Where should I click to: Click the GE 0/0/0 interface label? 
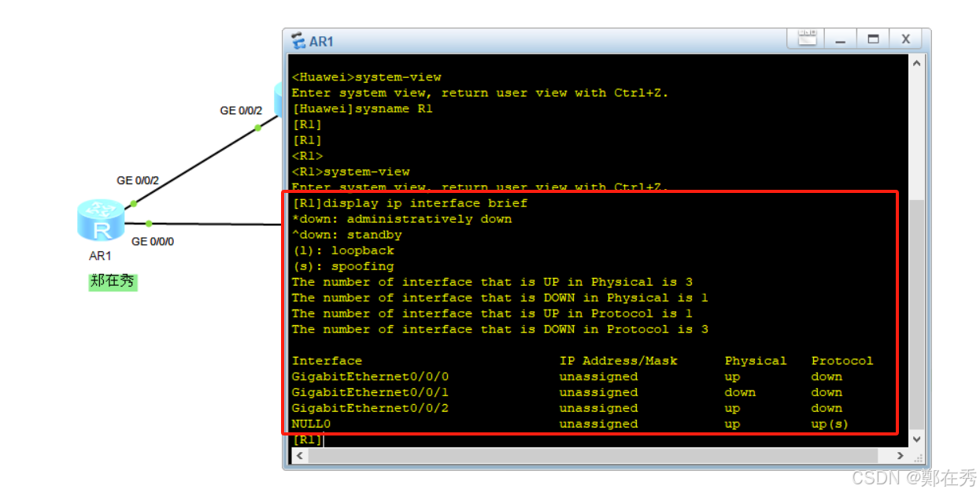(153, 241)
